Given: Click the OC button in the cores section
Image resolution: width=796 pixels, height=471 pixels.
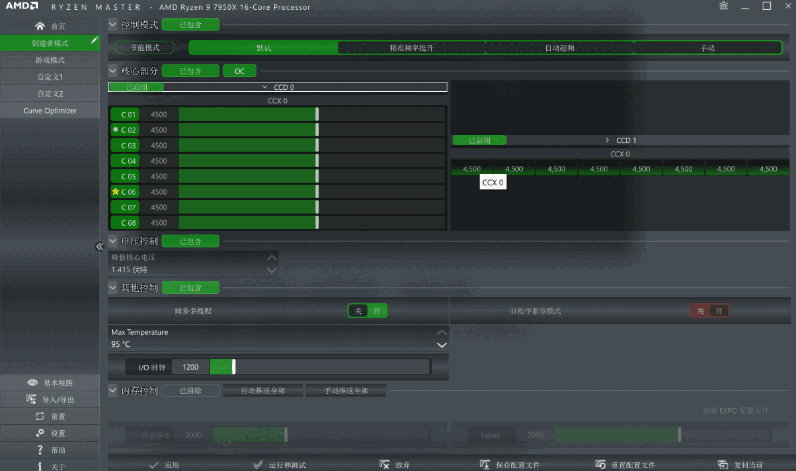Looking at the screenshot, I should (x=239, y=71).
